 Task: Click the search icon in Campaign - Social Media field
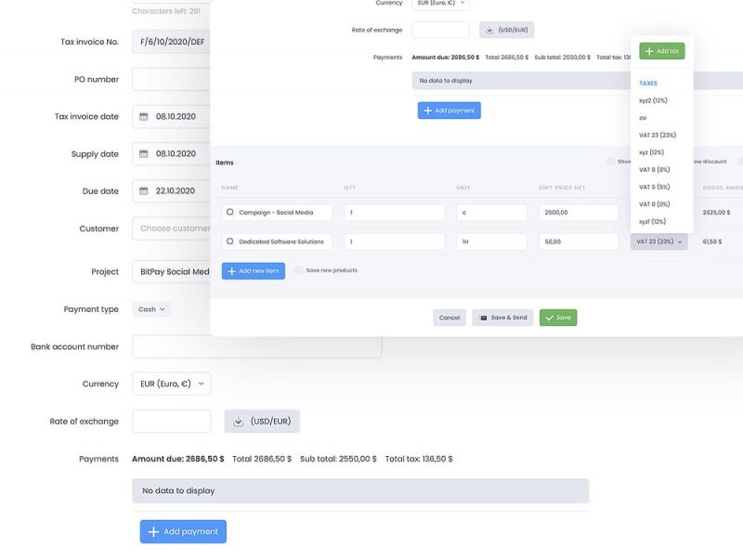coord(228,212)
